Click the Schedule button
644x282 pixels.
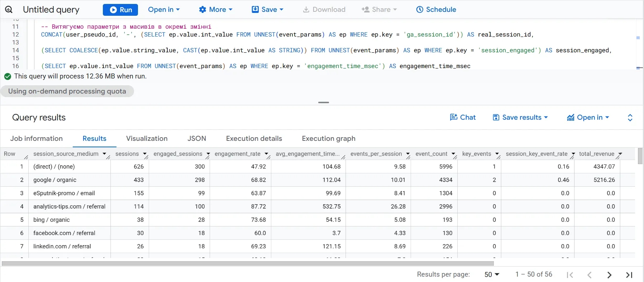click(436, 10)
